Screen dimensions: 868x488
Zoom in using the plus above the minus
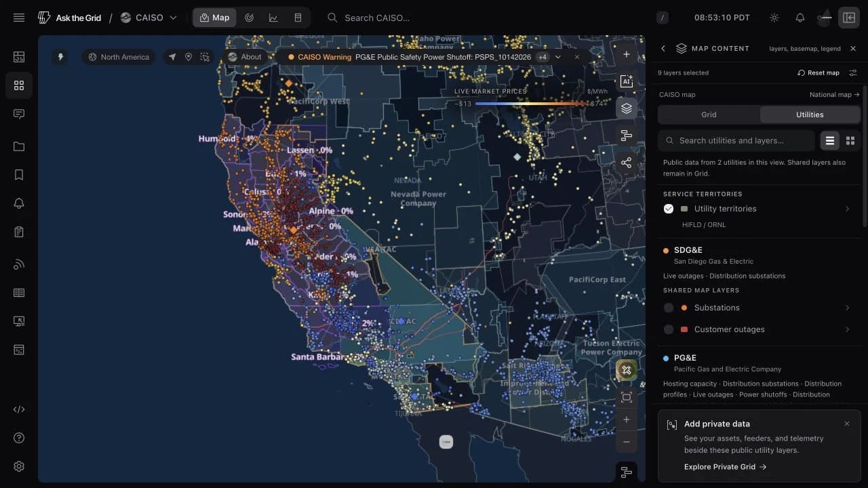(627, 420)
